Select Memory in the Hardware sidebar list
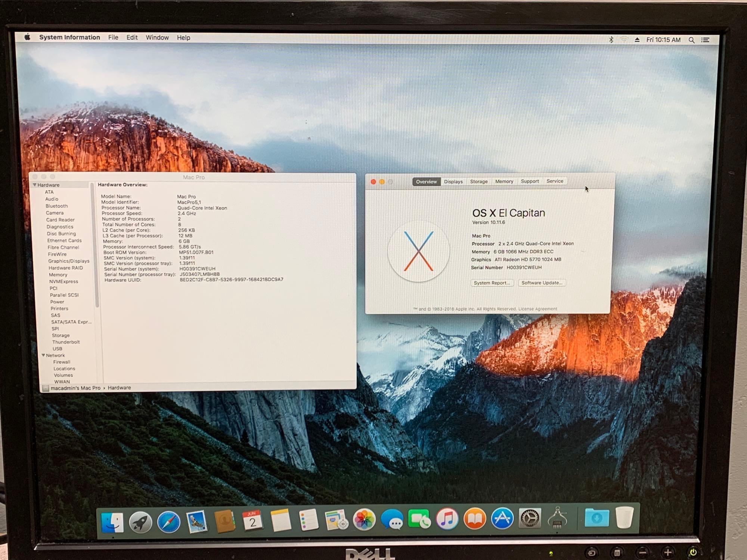The height and width of the screenshot is (560, 747). tap(58, 274)
